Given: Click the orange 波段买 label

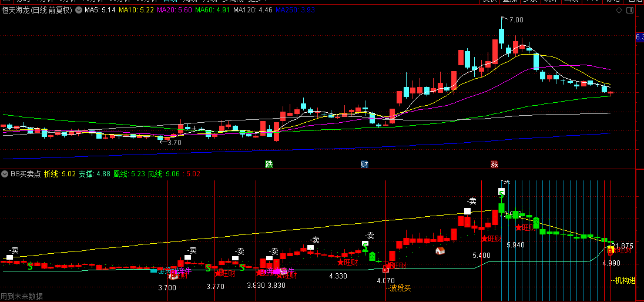Looking at the screenshot, I should click(x=398, y=288).
